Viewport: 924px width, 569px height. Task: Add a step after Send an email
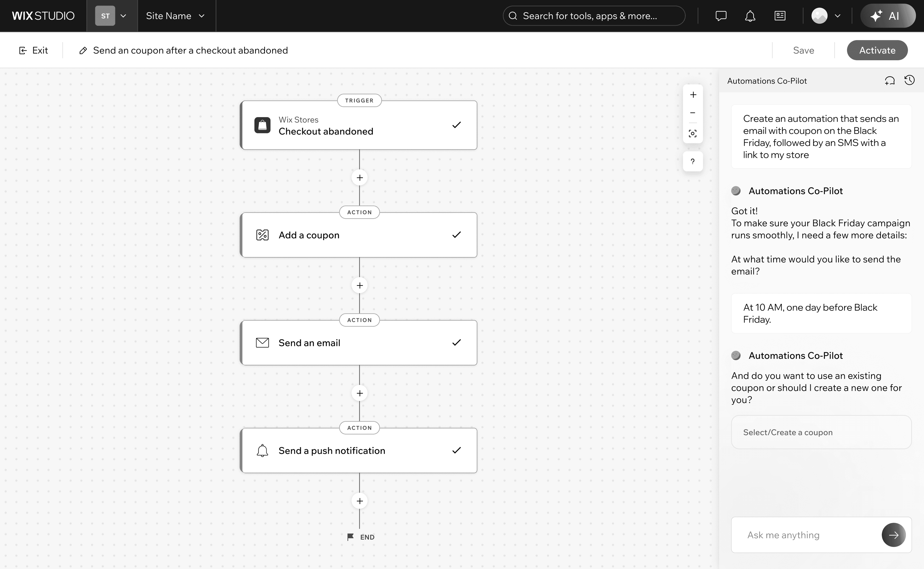[x=359, y=393]
